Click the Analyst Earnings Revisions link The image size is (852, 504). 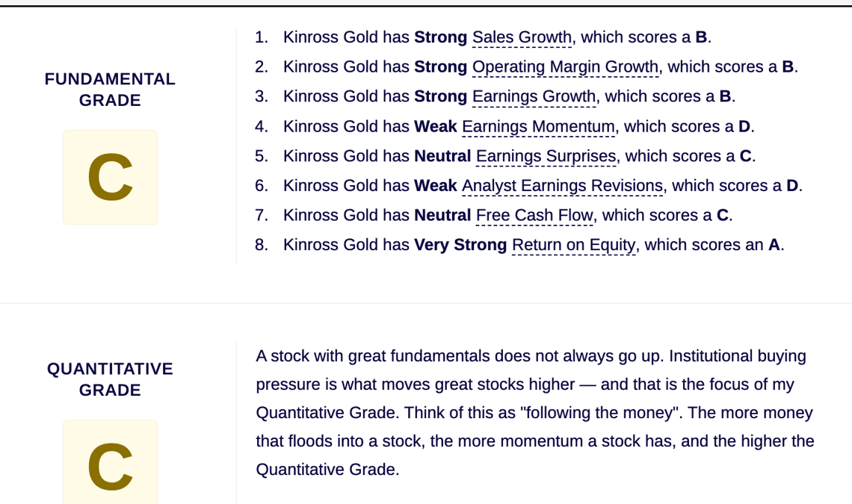coord(562,186)
